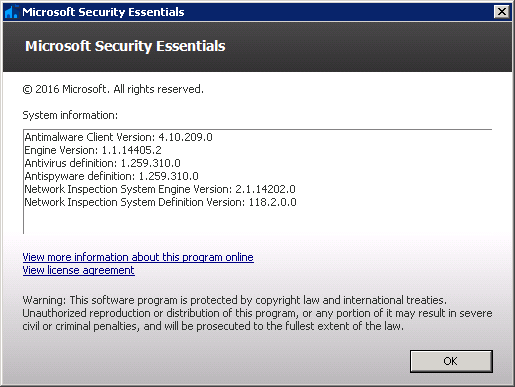Select Network Inspection System Definition Version line
Image resolution: width=515 pixels, height=387 pixels.
tap(160, 202)
